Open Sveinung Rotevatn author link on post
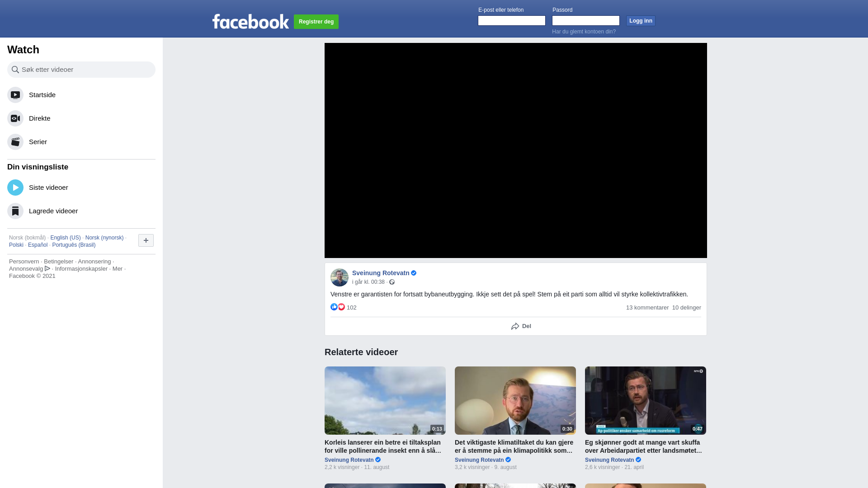868x488 pixels. tap(381, 273)
